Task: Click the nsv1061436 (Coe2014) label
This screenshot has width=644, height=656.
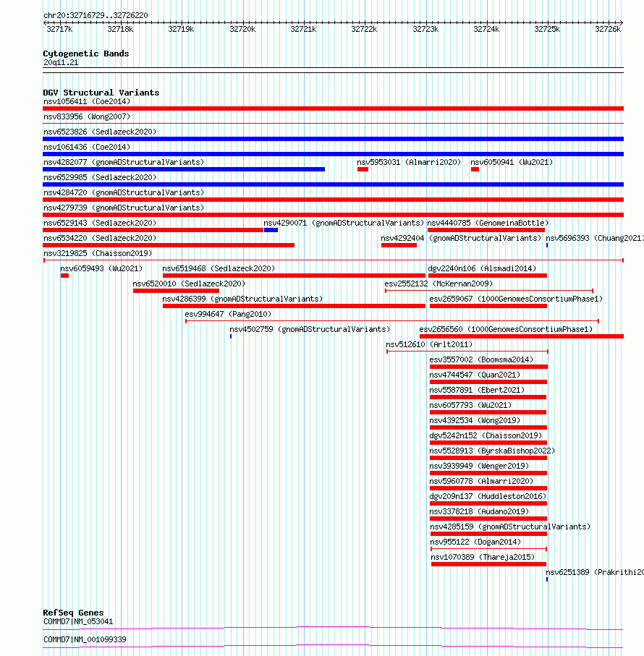Action: click(x=87, y=147)
